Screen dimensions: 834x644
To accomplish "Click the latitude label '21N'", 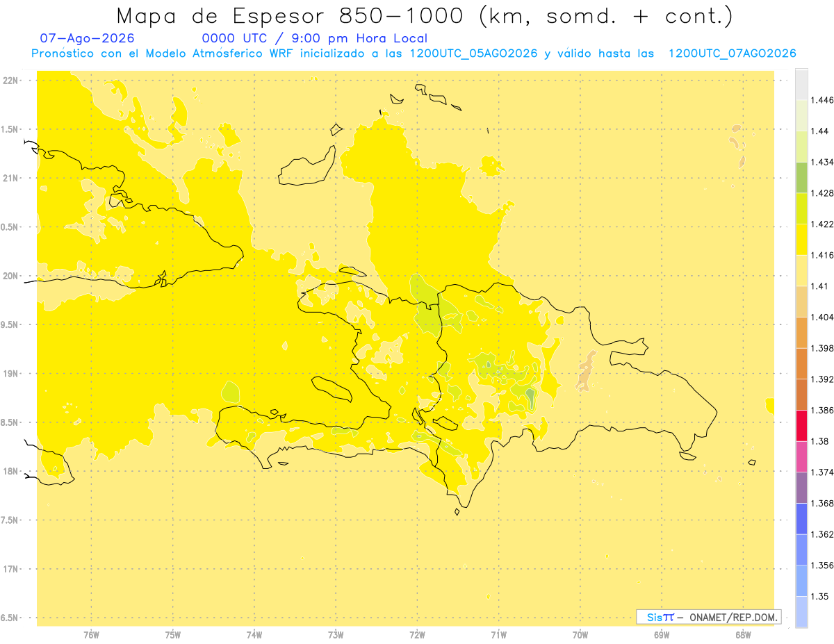I will pyautogui.click(x=12, y=178).
